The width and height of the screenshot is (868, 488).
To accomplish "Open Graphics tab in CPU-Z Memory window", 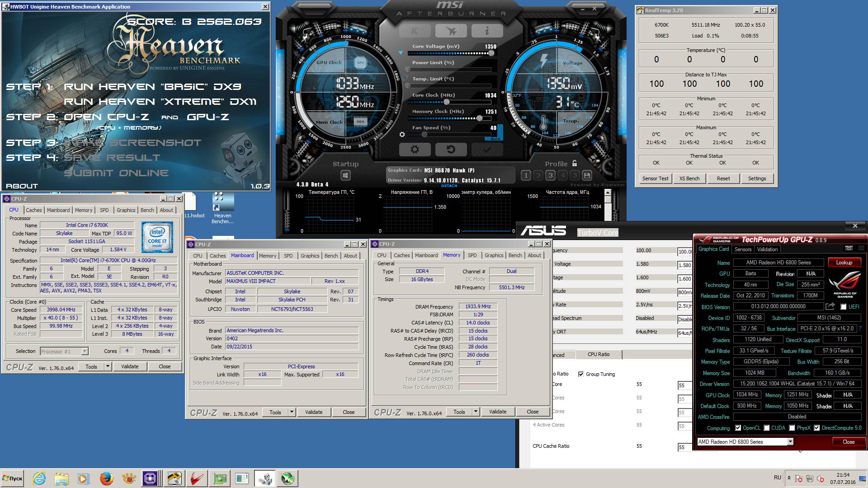I will click(x=494, y=255).
